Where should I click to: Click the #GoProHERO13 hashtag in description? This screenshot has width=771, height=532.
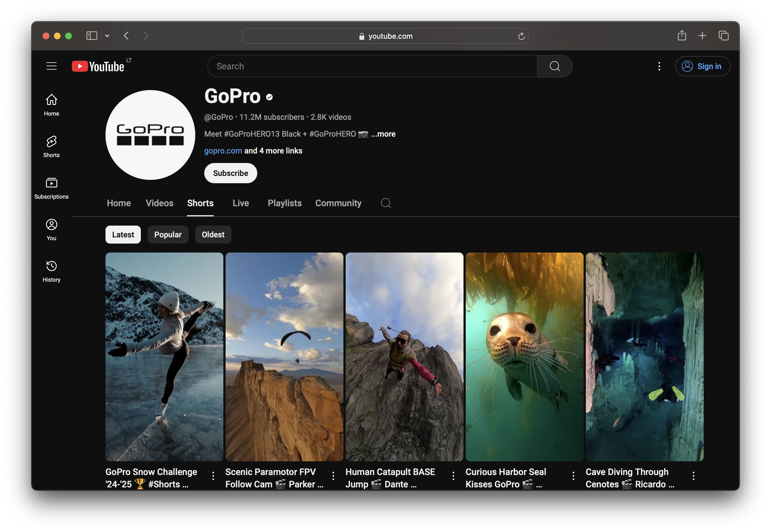[252, 134]
